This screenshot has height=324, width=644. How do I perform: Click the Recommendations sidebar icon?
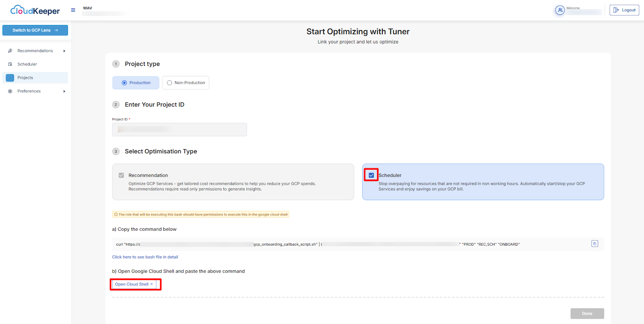click(x=10, y=51)
